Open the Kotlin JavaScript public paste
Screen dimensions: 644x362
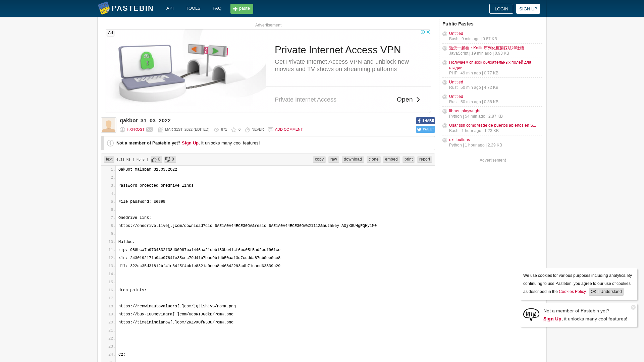click(x=486, y=48)
